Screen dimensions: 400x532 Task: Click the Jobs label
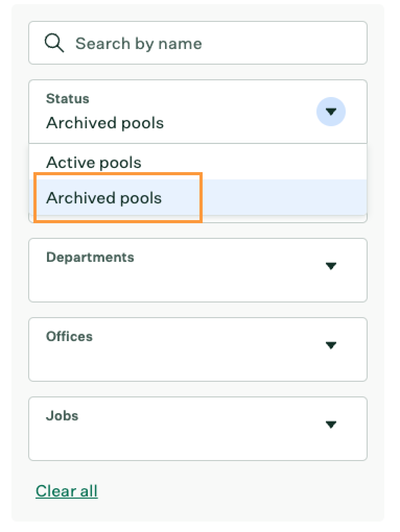pos(62,416)
